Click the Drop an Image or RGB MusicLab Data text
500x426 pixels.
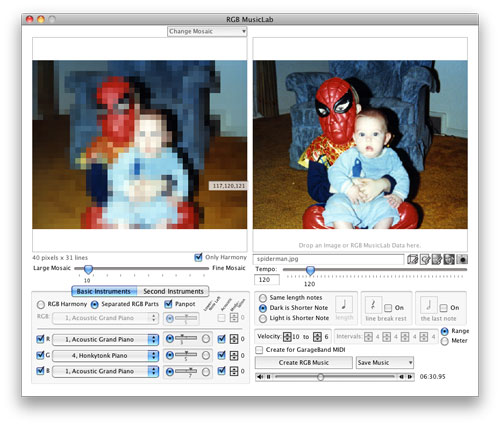360,245
